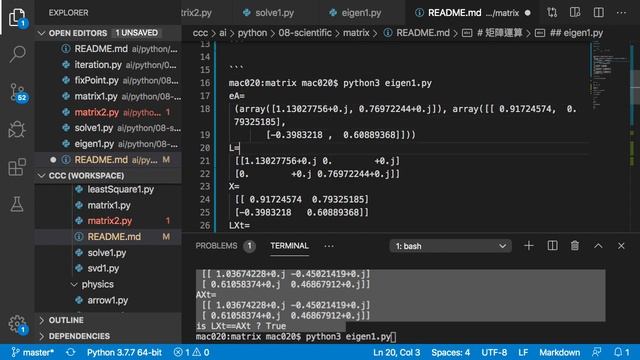640x360 pixels.
Task: Maximize the panel with up chevron
Action: (598, 246)
